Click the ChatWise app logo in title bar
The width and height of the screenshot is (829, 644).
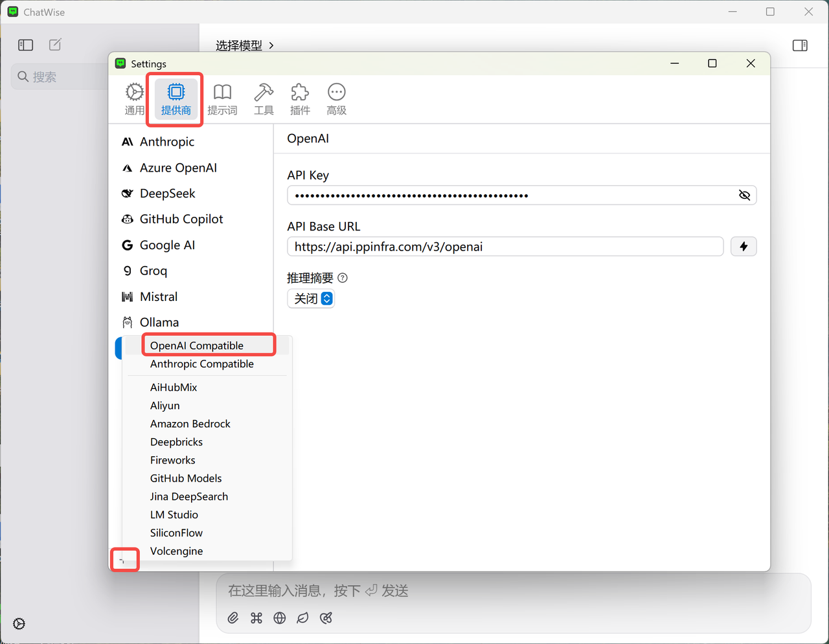[13, 12]
